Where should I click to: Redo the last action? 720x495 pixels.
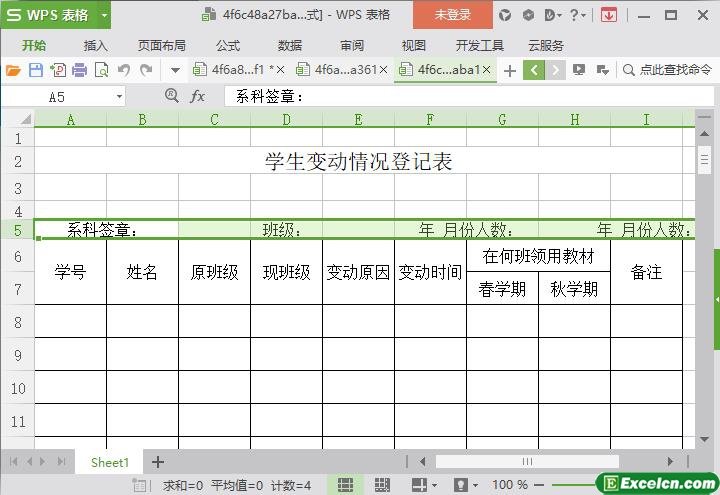pyautogui.click(x=146, y=70)
